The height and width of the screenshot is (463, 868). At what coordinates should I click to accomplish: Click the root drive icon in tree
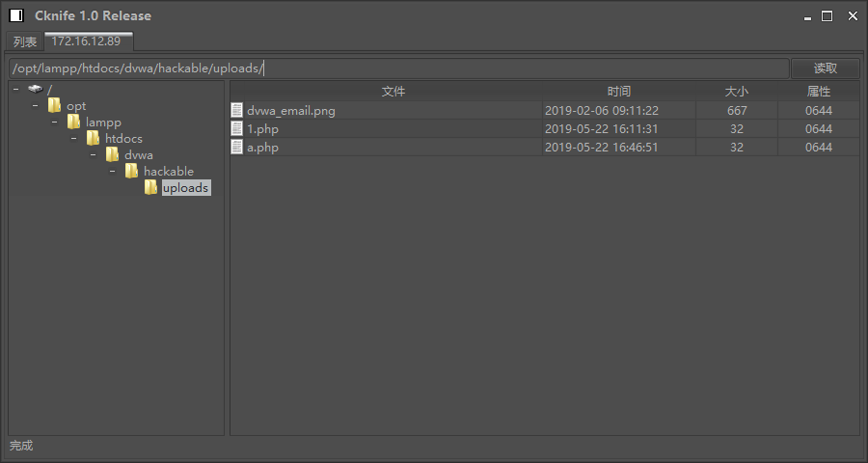click(36, 90)
